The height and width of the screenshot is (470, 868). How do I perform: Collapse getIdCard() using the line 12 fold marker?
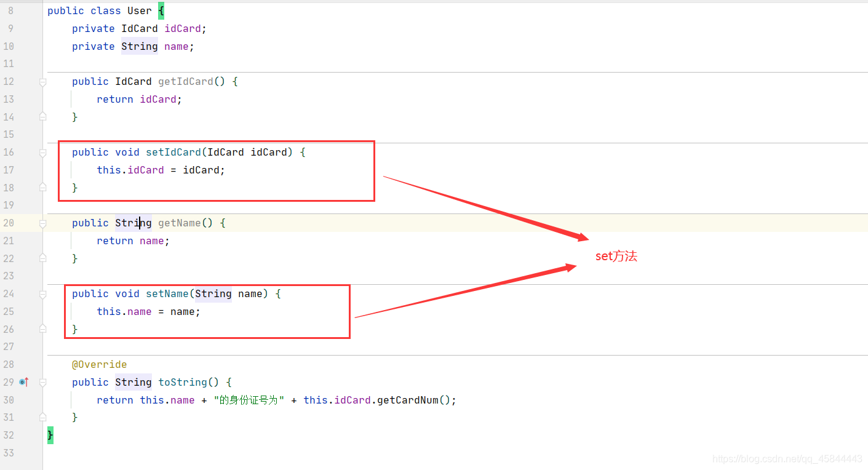(42, 82)
